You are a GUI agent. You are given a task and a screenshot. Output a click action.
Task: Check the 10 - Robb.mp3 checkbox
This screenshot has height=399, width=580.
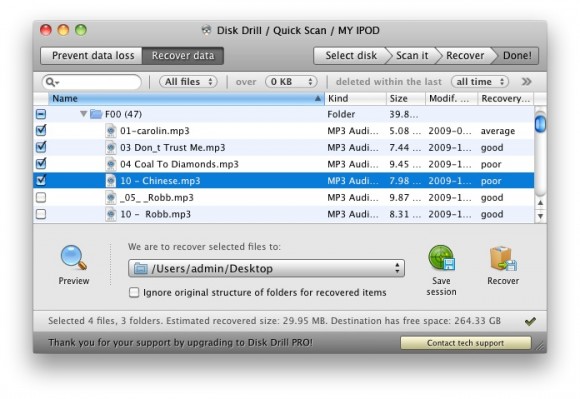point(41,214)
